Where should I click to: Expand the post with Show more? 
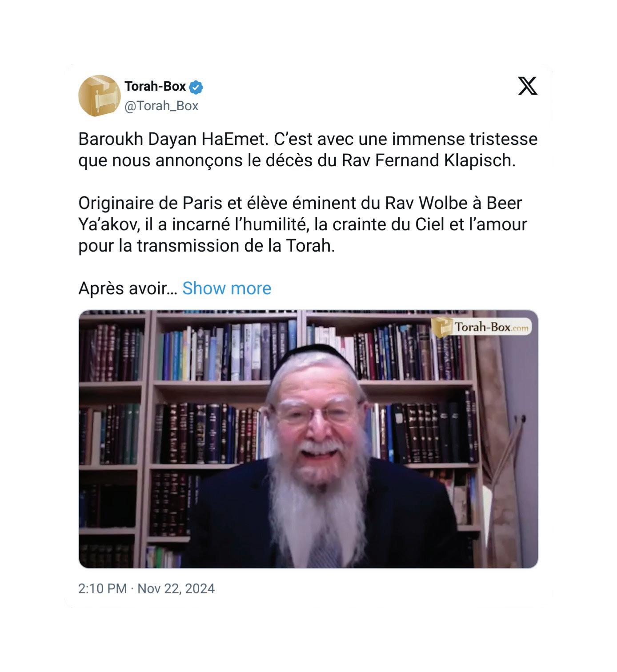pos(227,288)
